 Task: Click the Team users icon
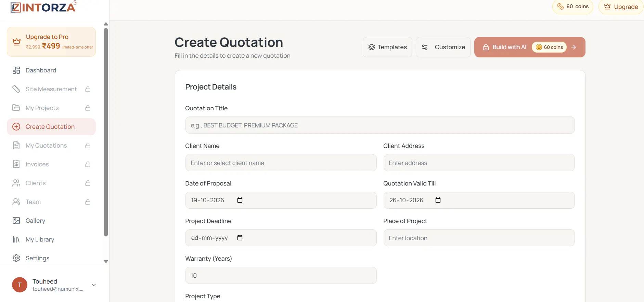coord(16,202)
